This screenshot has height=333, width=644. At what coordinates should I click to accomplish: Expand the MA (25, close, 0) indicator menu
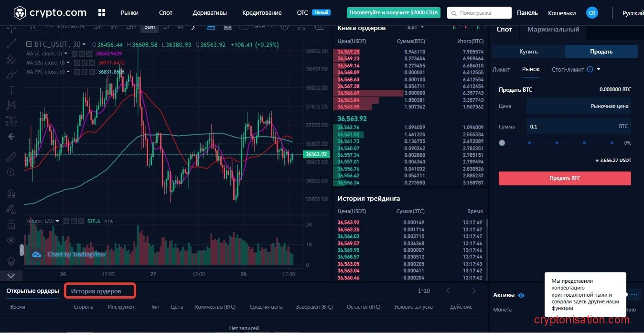pyautogui.click(x=68, y=63)
